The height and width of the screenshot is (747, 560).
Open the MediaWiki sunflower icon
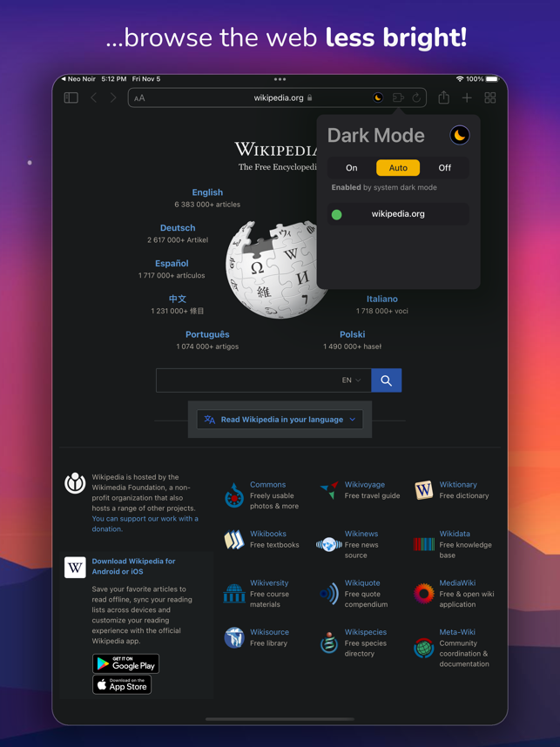coord(423,593)
